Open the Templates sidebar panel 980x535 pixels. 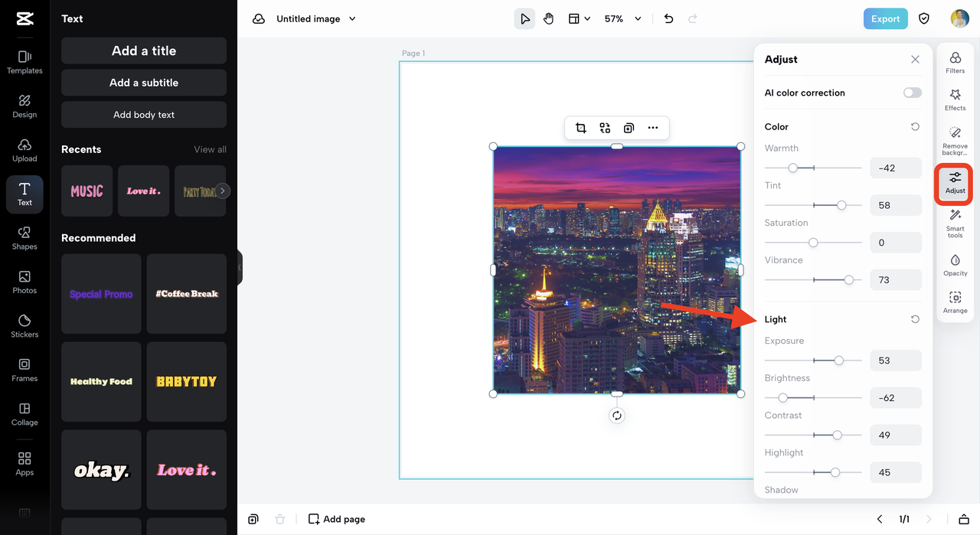[x=24, y=62]
